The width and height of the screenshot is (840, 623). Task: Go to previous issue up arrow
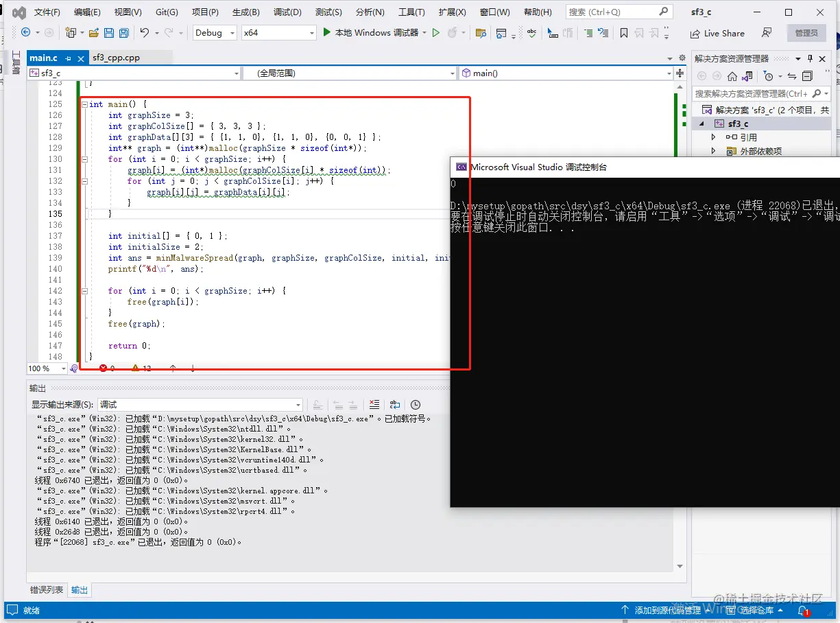173,368
